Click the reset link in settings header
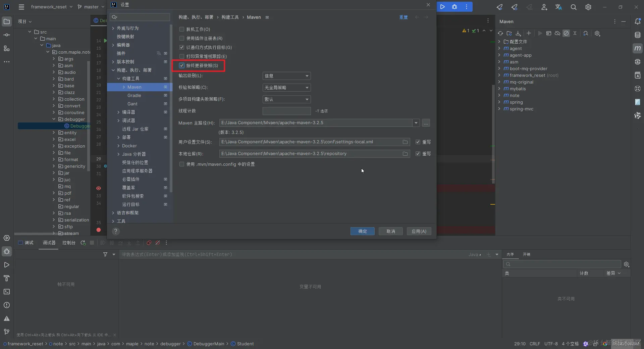 pyautogui.click(x=404, y=17)
